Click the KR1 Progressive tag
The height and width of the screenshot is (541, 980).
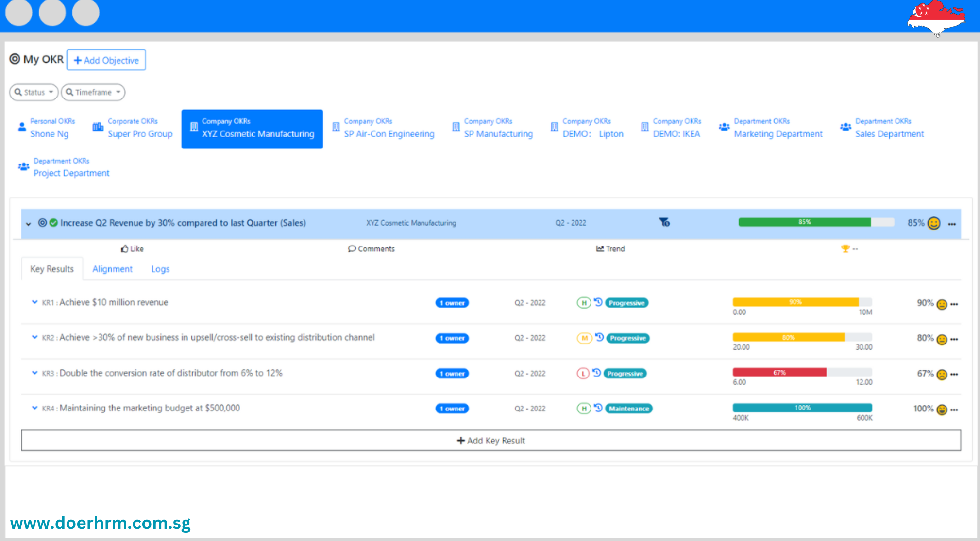tap(627, 303)
